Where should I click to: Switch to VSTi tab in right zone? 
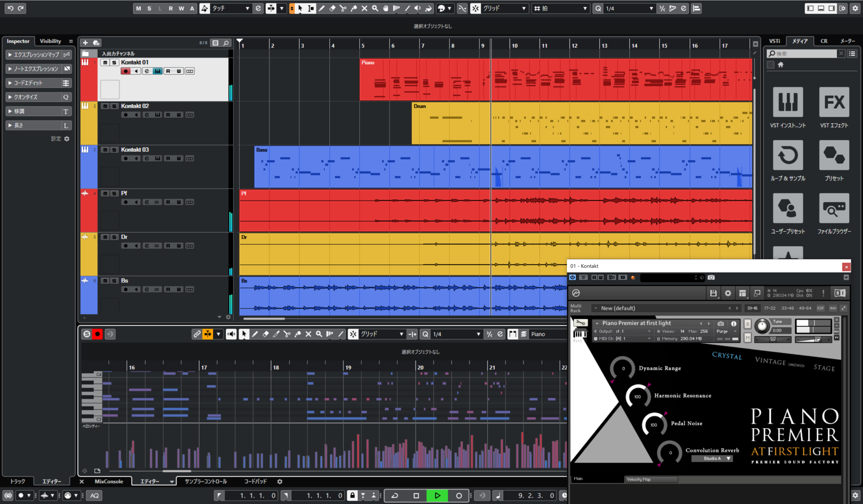point(774,41)
